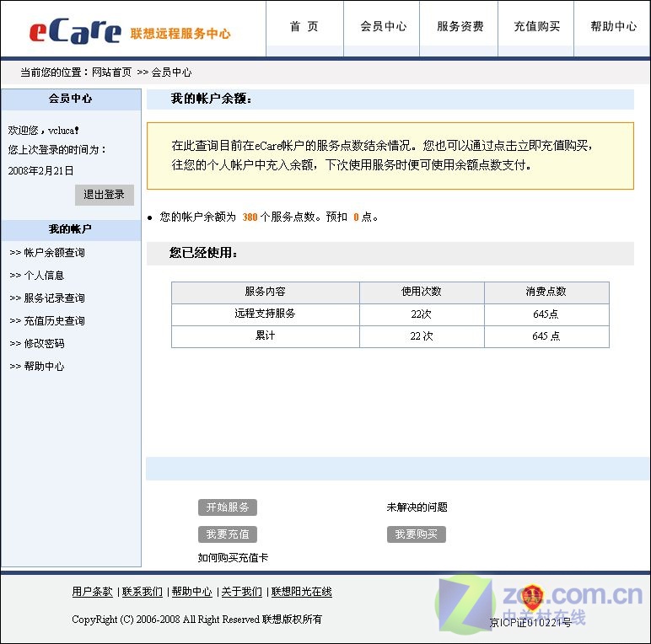This screenshot has width=651, height=644.
Task: Click the 22次 cell in 远程支持服务 row
Action: (x=422, y=314)
